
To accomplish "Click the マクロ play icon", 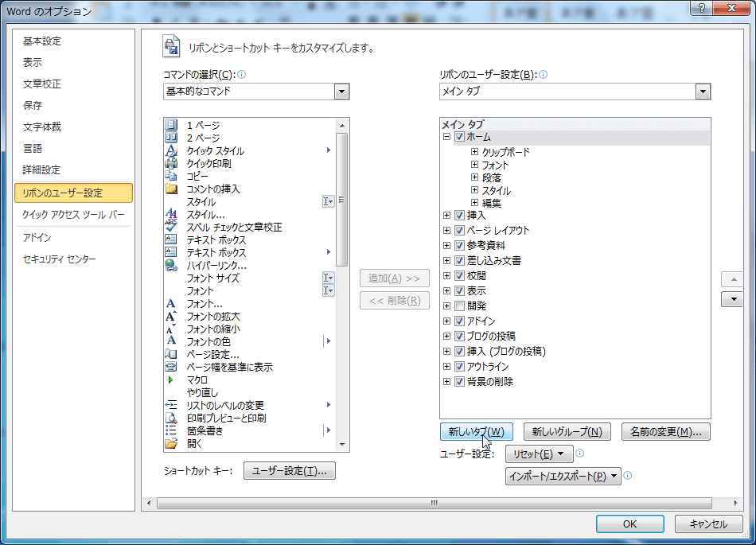I will [170, 380].
